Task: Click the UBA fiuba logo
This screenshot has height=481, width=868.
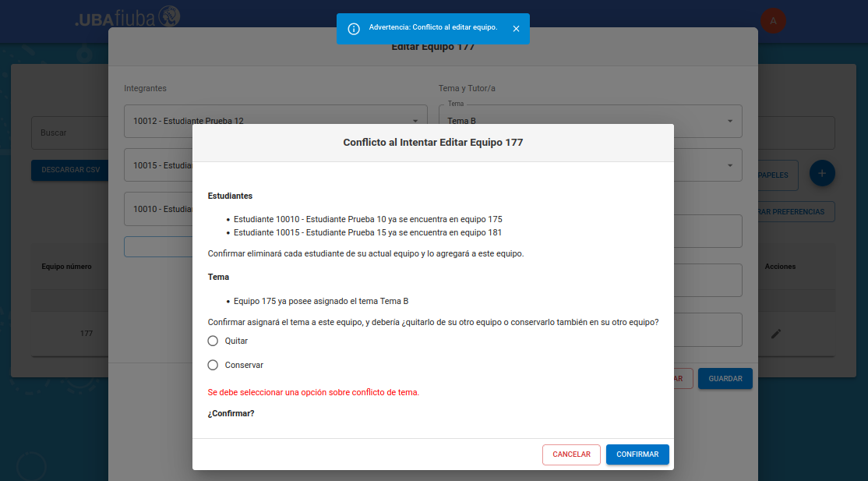Action: [x=128, y=17]
